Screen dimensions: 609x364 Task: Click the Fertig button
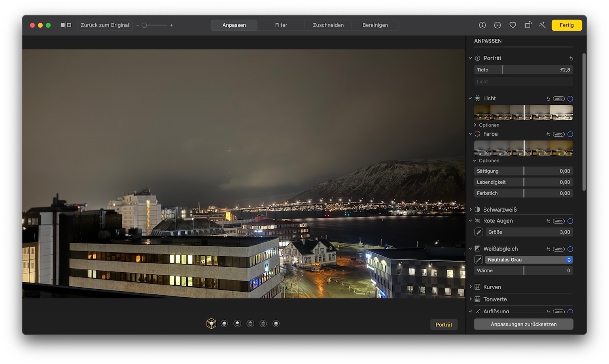pos(566,25)
